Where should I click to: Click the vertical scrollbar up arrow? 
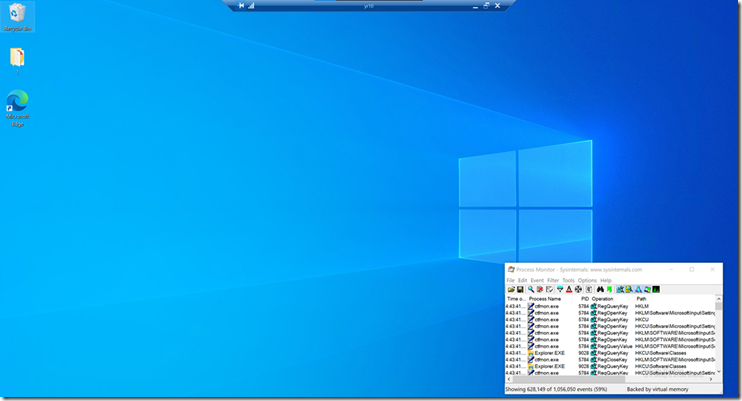click(x=718, y=299)
